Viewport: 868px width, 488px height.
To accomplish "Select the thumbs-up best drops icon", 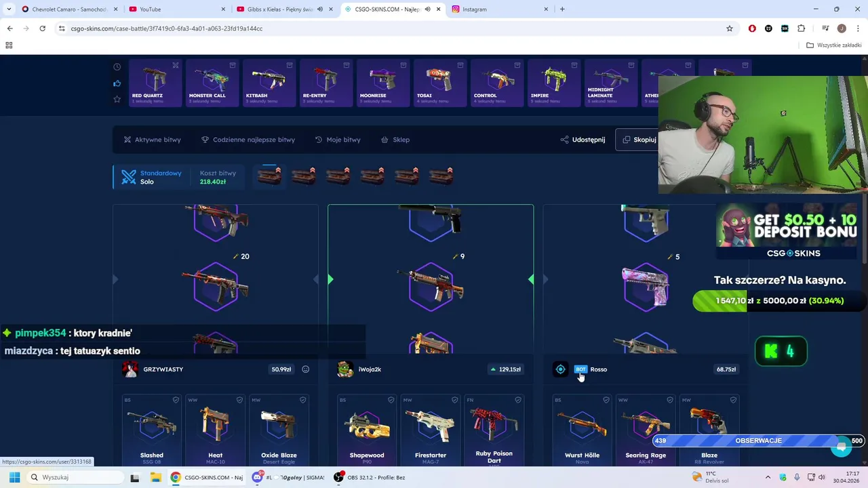I will coord(117,83).
